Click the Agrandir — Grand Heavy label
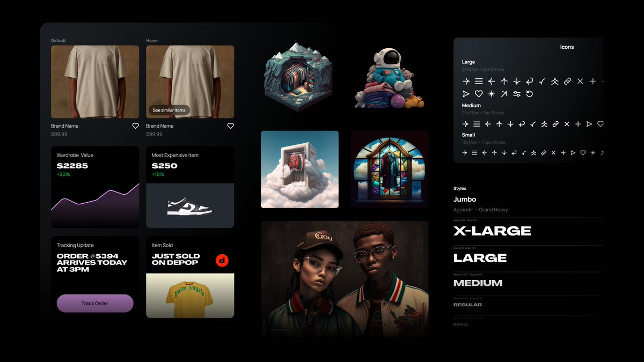Screen dimensions: 644x362 coord(481,210)
